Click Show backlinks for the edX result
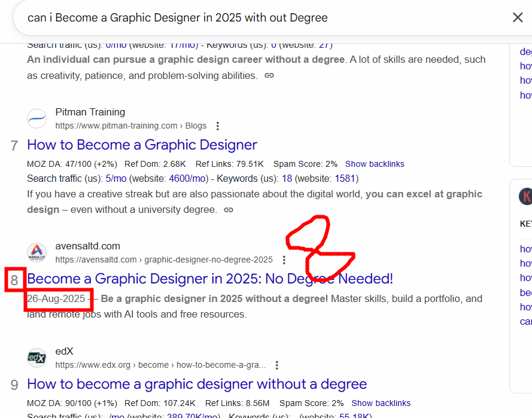This screenshot has width=532, height=418. pyautogui.click(x=381, y=403)
